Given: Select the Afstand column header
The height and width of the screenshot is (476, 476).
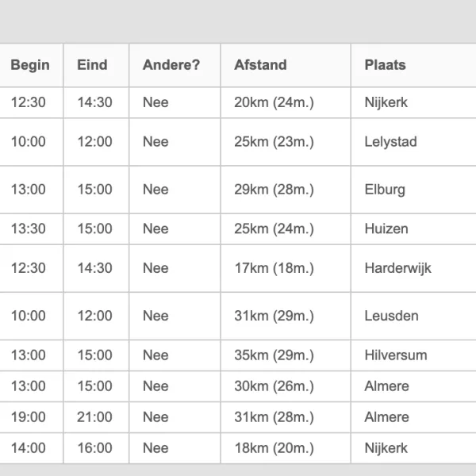Looking at the screenshot, I should 286,65.
